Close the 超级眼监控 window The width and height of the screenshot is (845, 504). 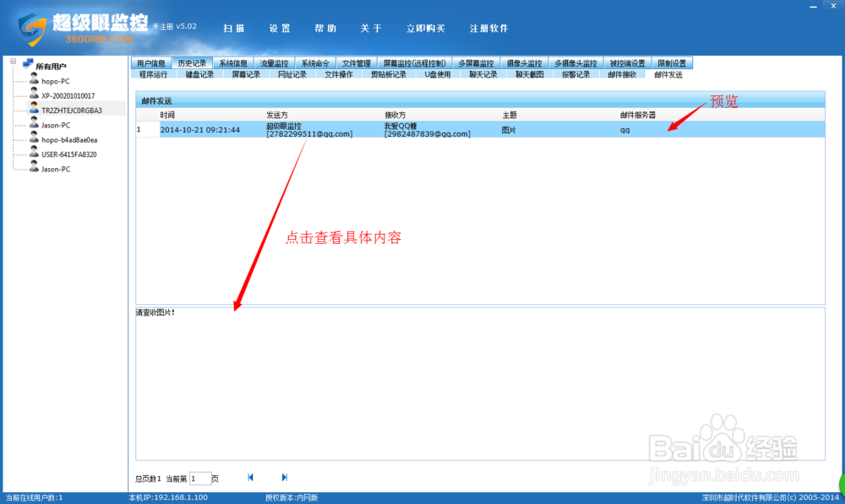[833, 6]
